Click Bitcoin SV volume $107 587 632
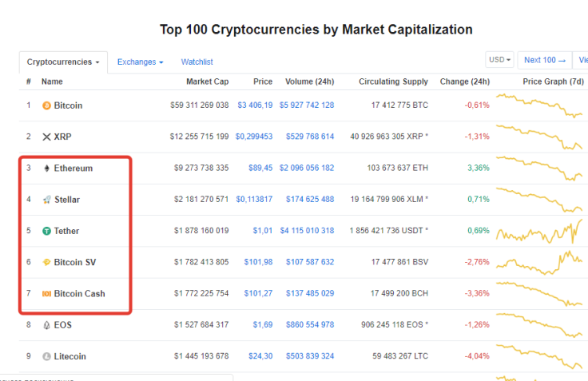 [x=310, y=262]
